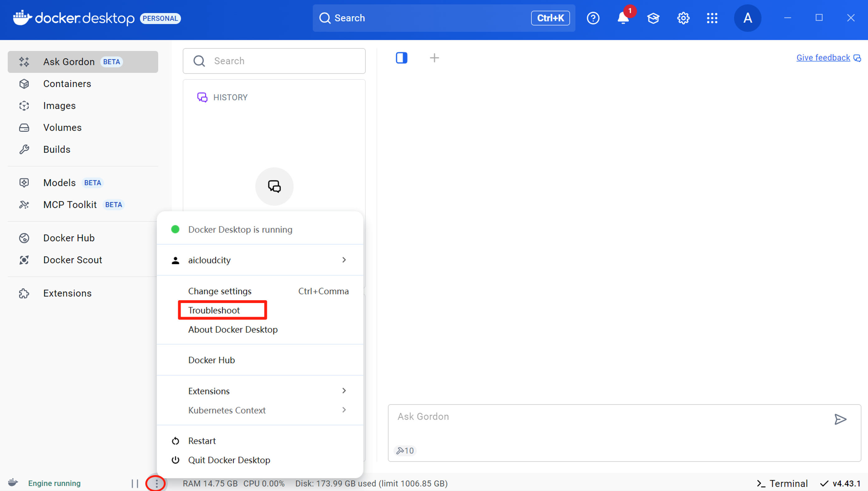The width and height of the screenshot is (868, 491).
Task: Expand the Kubernetes Context submenu
Action: (x=344, y=410)
